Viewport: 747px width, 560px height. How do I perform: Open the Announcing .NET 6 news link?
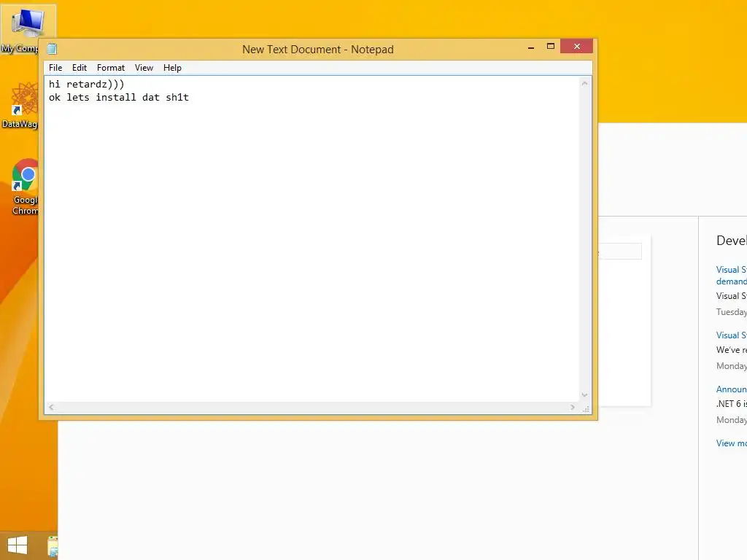pyautogui.click(x=731, y=389)
